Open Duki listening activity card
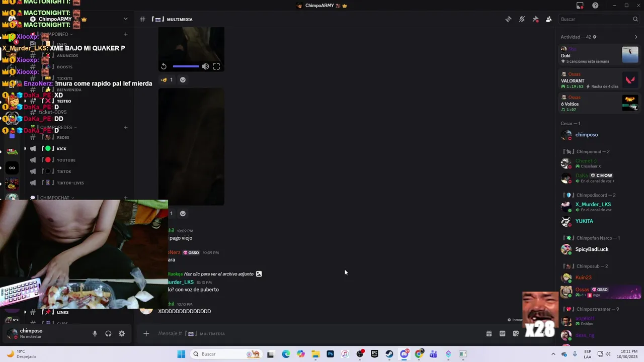This screenshot has height=362, width=644. click(x=600, y=55)
